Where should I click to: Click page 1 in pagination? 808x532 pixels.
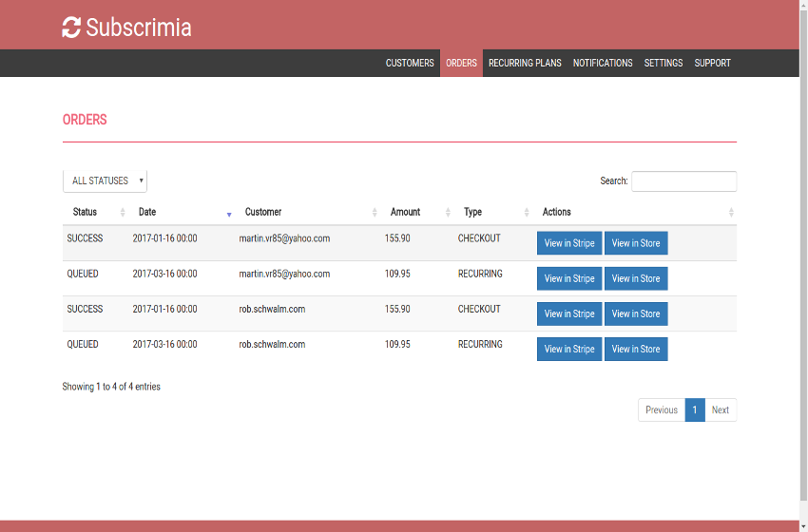(x=695, y=410)
